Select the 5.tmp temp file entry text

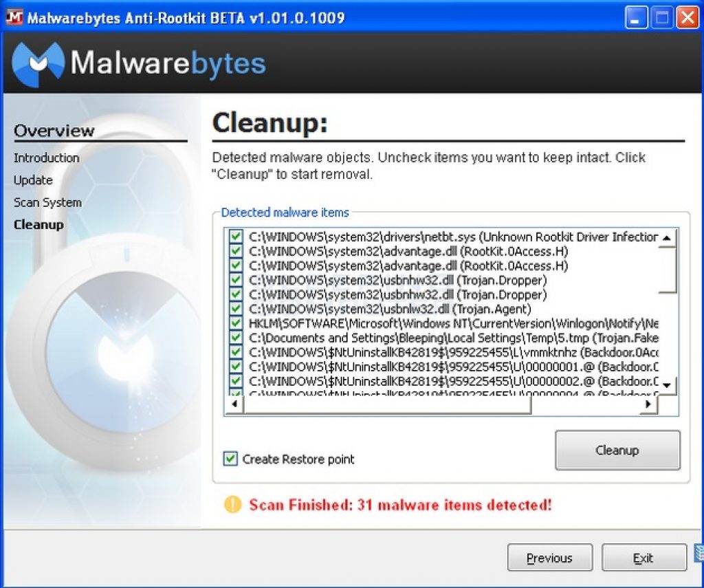point(454,338)
